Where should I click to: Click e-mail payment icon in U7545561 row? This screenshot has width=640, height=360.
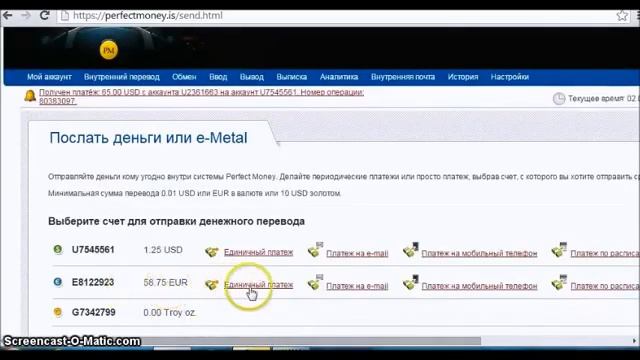315,250
